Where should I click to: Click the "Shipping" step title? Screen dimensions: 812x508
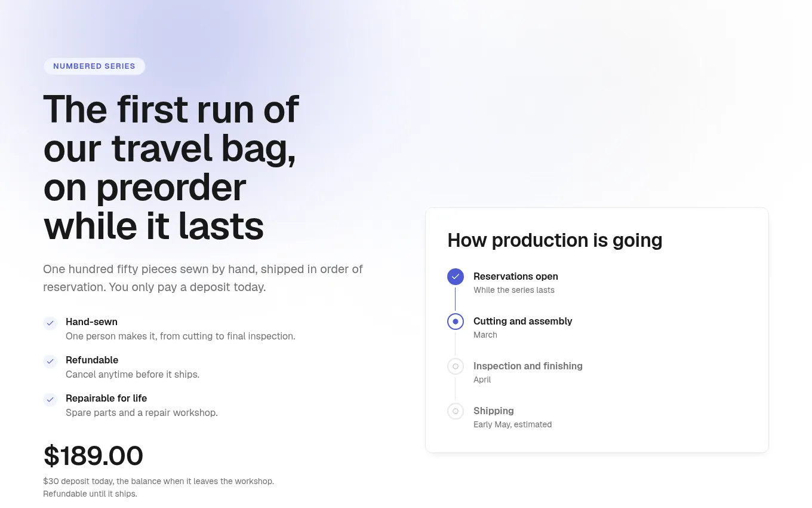click(x=494, y=411)
